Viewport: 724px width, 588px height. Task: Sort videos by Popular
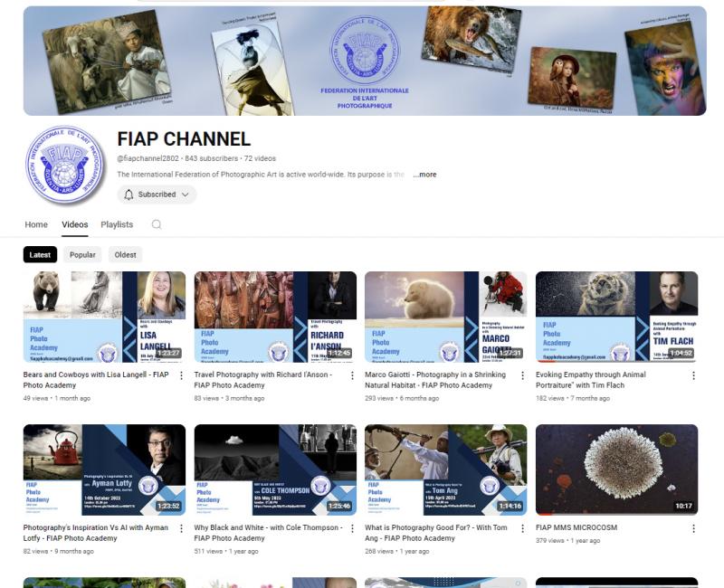82,255
